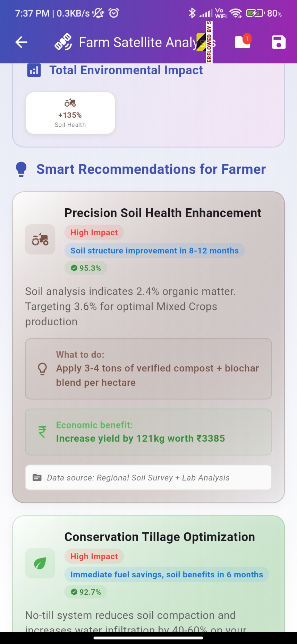Tap Immediate fuel savings chip
The image size is (297, 644).
coord(167,575)
